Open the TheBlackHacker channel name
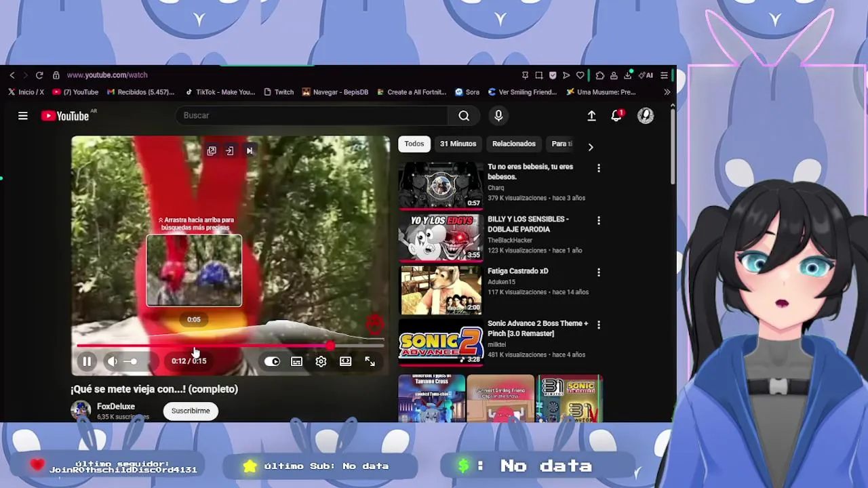This screenshot has width=868, height=488. pos(510,240)
